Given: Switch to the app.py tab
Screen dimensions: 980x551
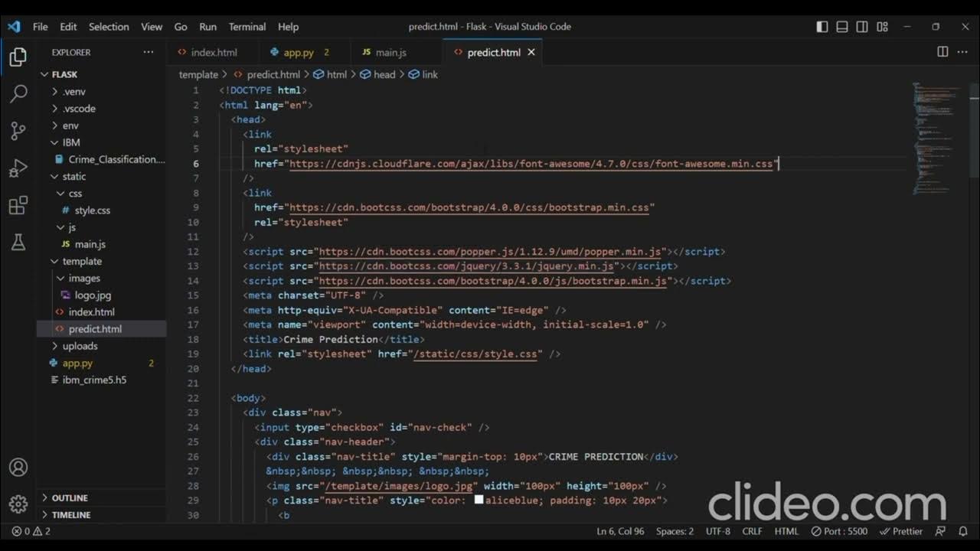Looking at the screenshot, I should [305, 52].
